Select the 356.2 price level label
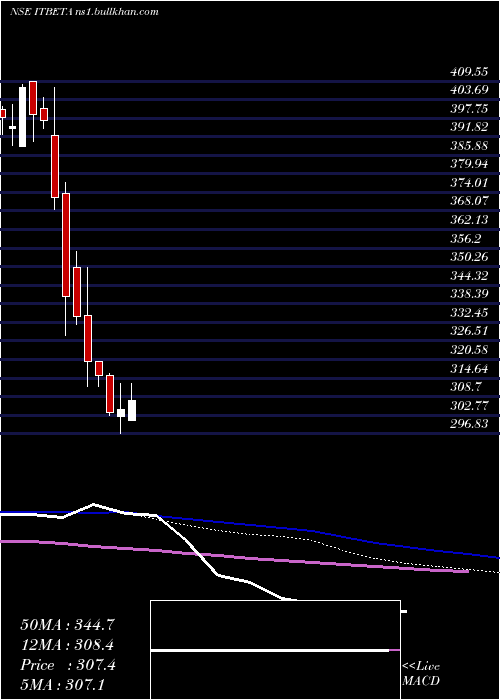500x700 pixels. pyautogui.click(x=466, y=239)
